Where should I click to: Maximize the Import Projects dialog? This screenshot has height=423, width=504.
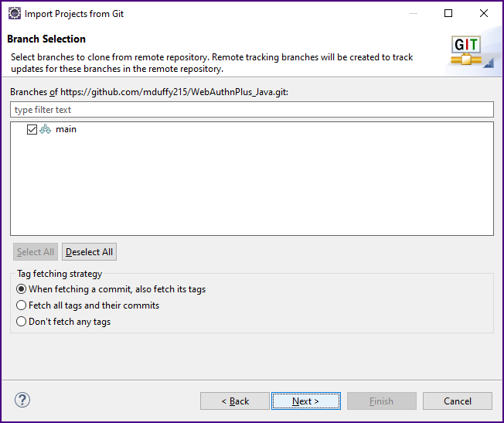point(448,13)
